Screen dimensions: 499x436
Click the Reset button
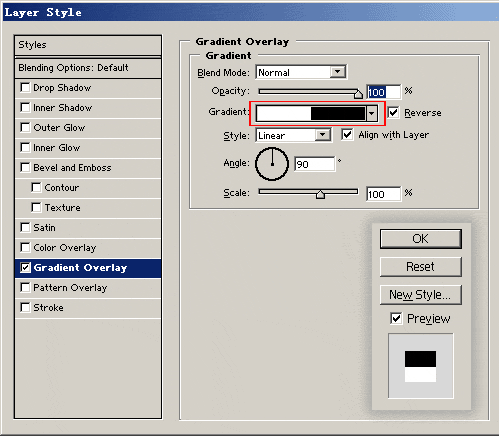coord(421,267)
